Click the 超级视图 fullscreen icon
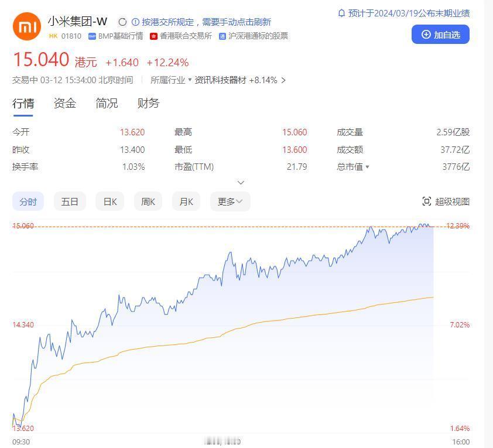493x448 pixels. coord(426,201)
